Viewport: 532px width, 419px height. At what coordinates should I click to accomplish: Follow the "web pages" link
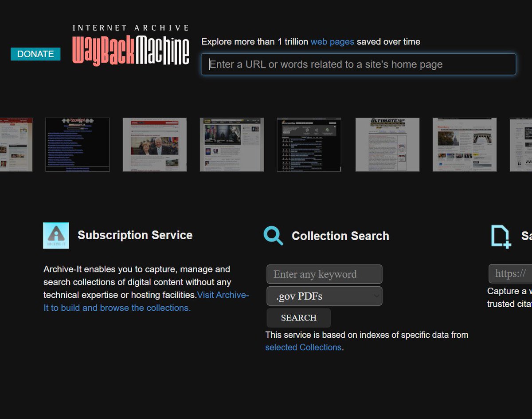(332, 42)
